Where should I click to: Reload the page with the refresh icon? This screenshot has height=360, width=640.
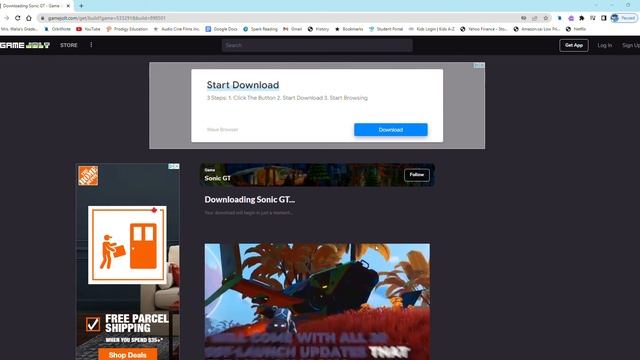(18, 18)
